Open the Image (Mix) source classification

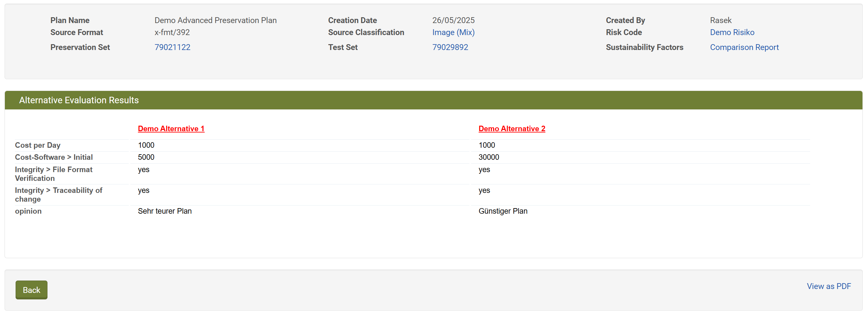pos(453,32)
